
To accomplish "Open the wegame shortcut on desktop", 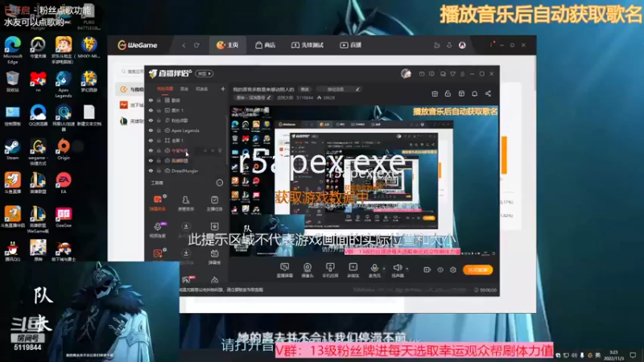I will point(38,152).
